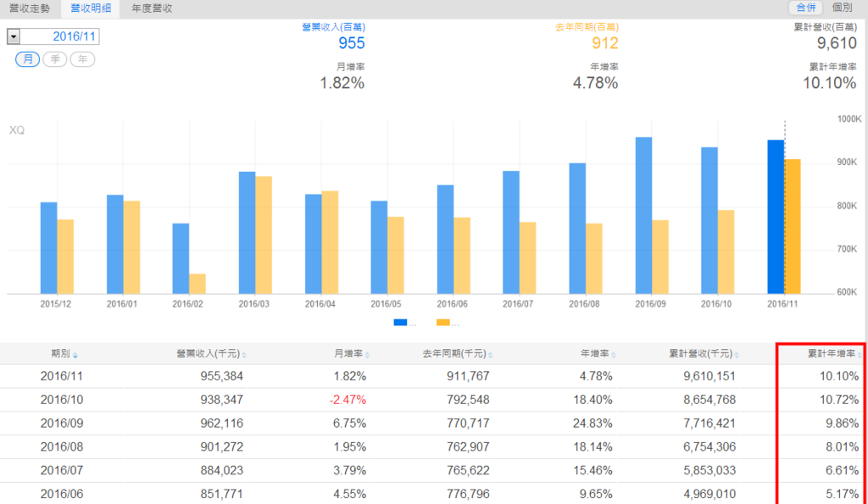Sort table by 營業收入(千元) column
Screen dimensions: 868x504
click(211, 354)
